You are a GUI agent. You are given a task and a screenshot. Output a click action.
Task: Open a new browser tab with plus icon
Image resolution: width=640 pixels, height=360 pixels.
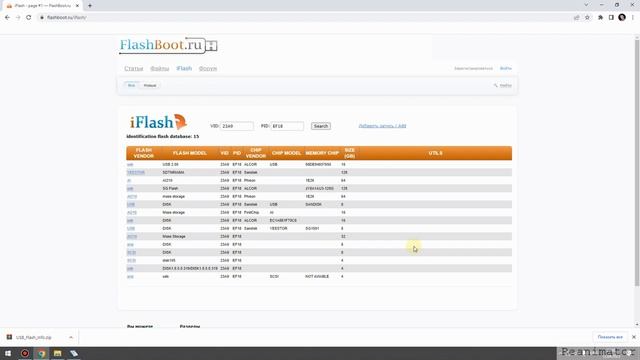point(90,6)
